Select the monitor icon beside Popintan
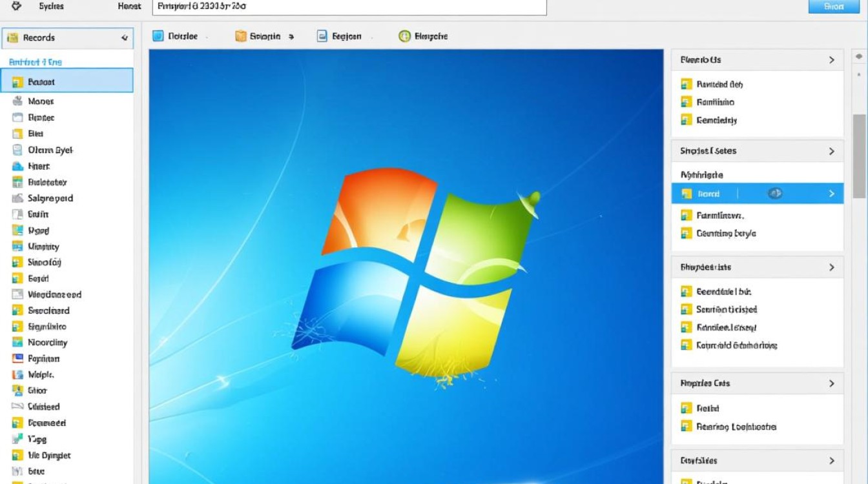868x484 pixels. coord(17,359)
